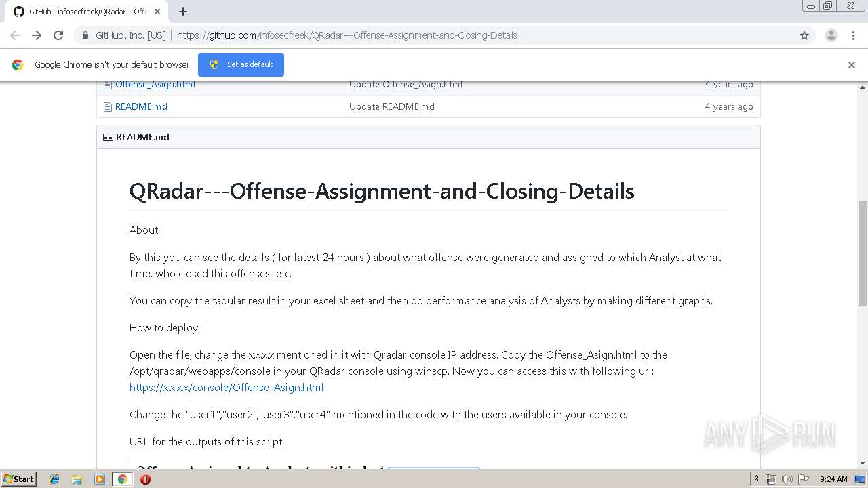Click the scrollbar up arrow
Viewport: 868px width, 488px height.
tap(863, 87)
